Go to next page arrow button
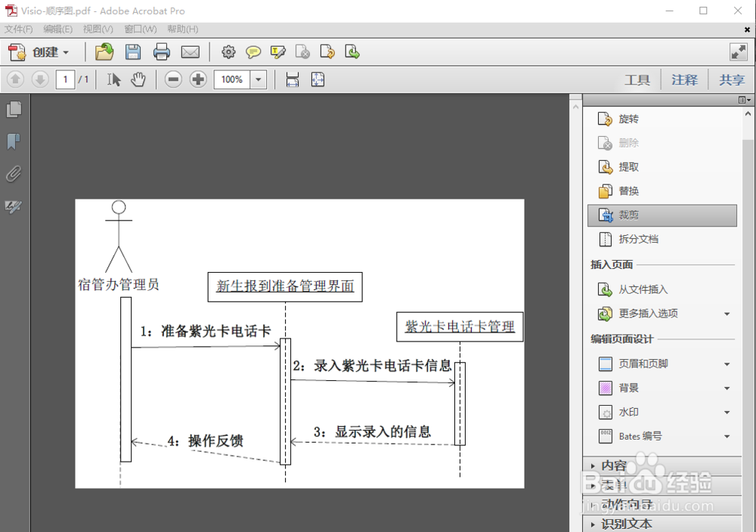This screenshot has width=756, height=532. click(x=40, y=79)
